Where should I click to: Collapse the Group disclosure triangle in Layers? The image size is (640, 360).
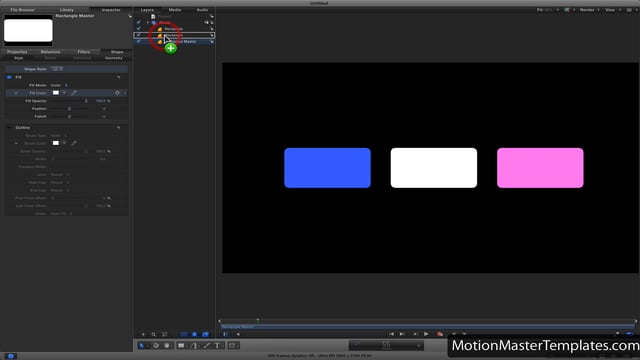(148, 22)
